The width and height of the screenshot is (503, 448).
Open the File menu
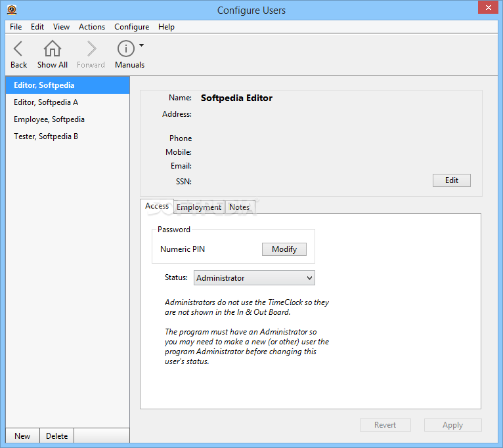point(16,27)
